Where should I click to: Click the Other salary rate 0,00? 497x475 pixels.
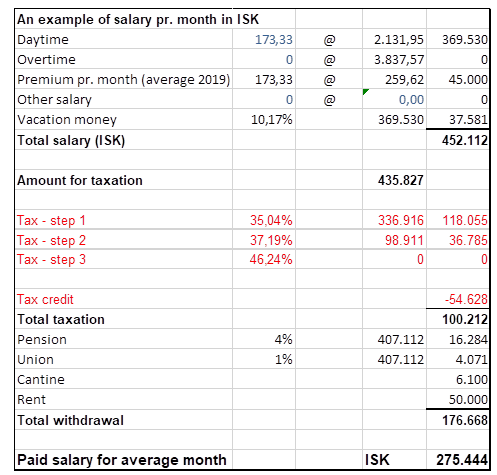tap(394, 99)
